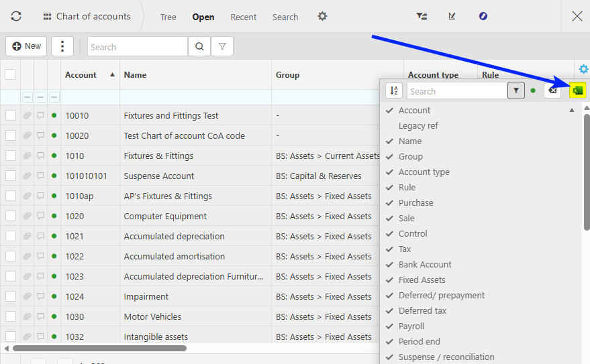Click the funnel filter button beside search
Screen dimensions: 590x364
click(222, 47)
